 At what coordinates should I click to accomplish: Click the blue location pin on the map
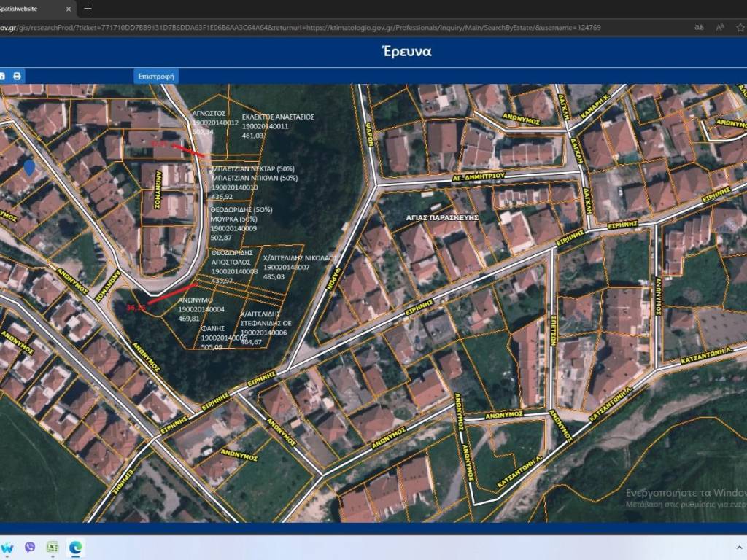coord(29,168)
